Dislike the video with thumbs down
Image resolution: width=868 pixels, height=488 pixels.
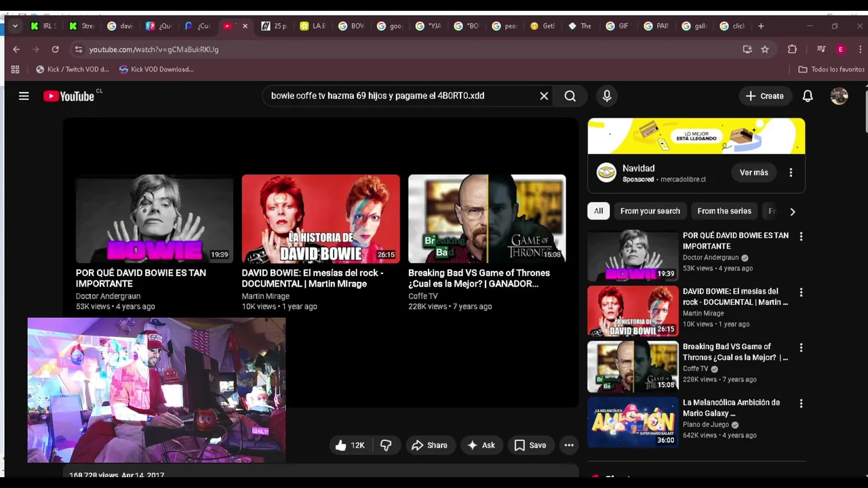386,445
